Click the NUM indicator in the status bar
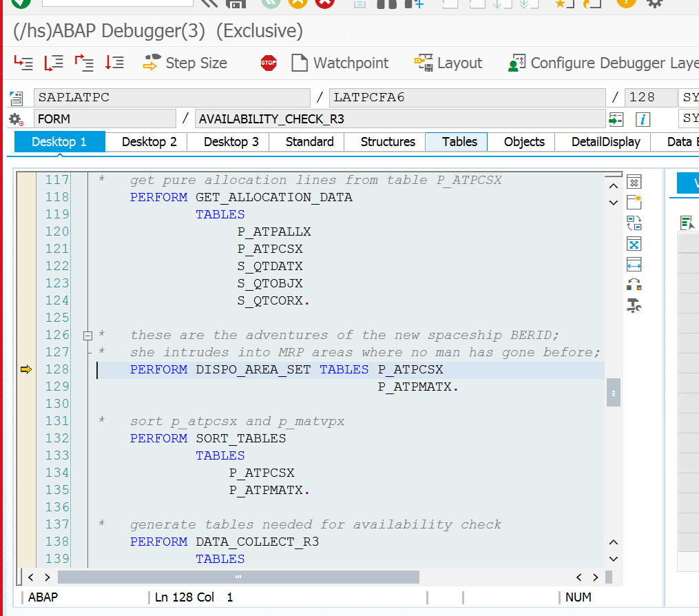 click(x=578, y=597)
